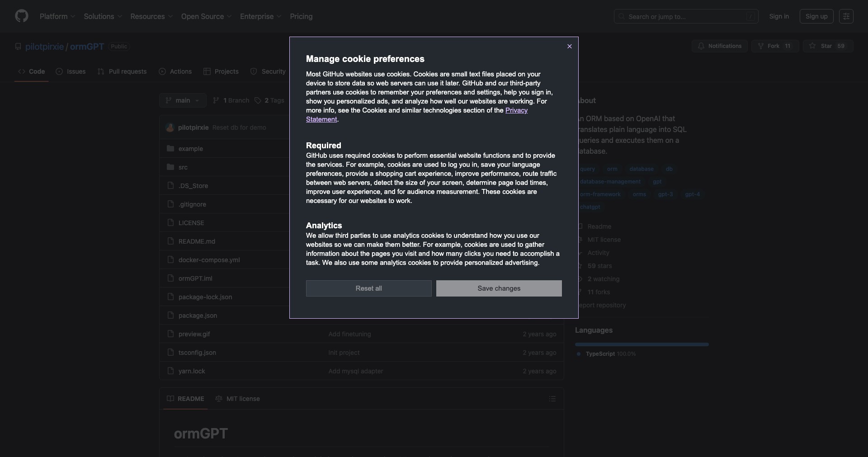Open the src folder
Viewport: 868px width, 457px height.
(183, 167)
